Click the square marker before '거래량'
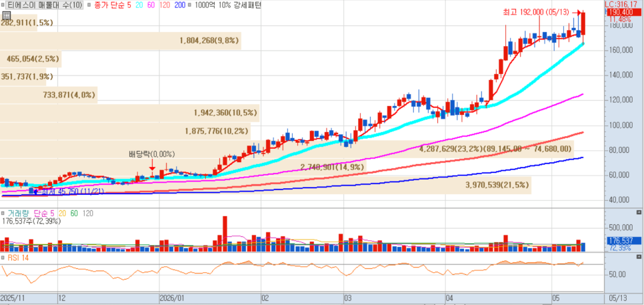 click(3, 214)
